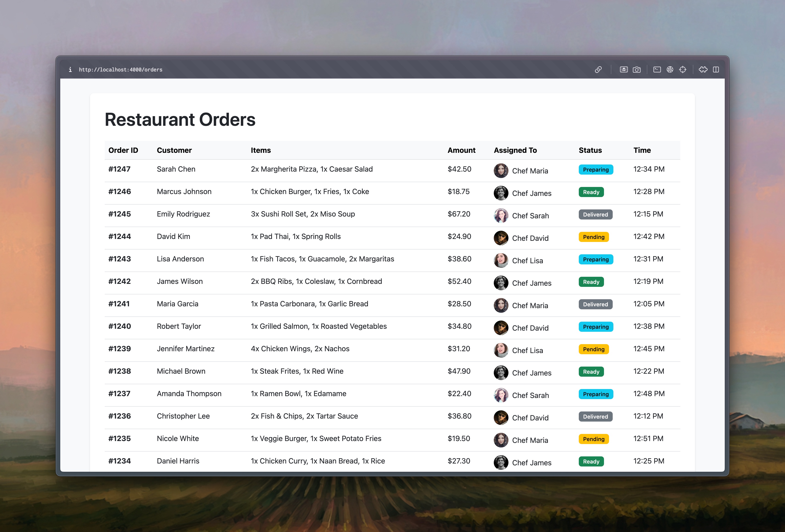Image resolution: width=785 pixels, height=532 pixels.
Task: Click the link icon in the toolbar
Action: click(598, 70)
